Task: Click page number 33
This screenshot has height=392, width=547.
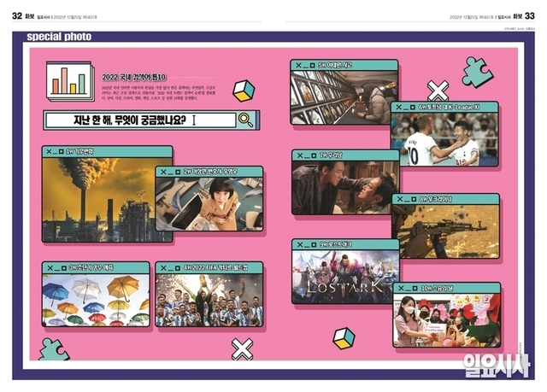Action: click(x=530, y=15)
